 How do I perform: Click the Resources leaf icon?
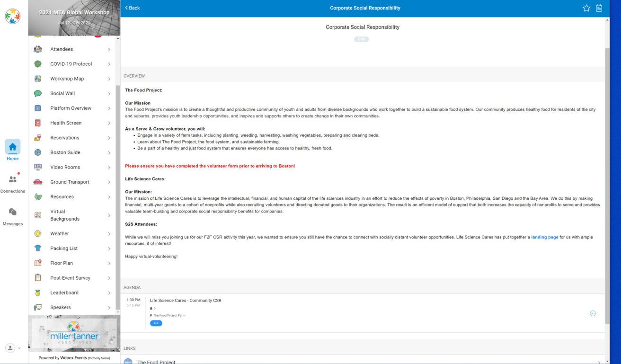38,197
